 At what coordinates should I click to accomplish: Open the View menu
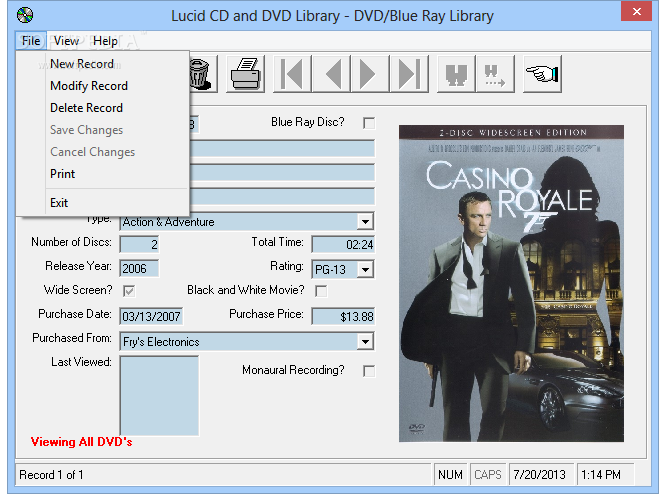(x=66, y=41)
